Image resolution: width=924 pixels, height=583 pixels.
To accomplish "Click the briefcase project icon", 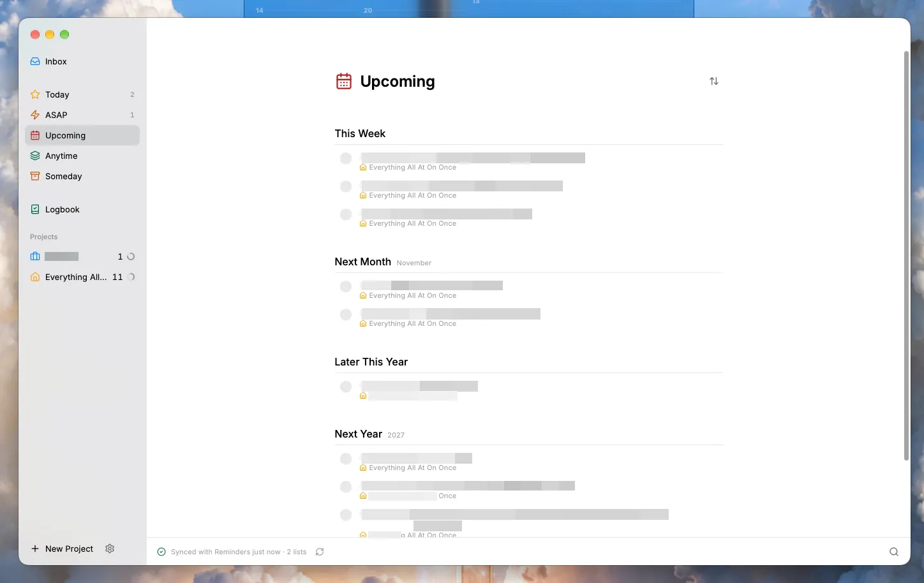I will tap(35, 256).
